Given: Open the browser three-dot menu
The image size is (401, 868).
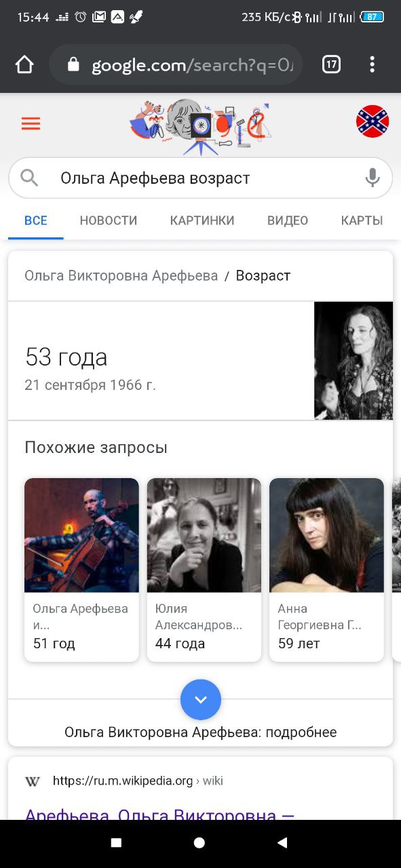Looking at the screenshot, I should tap(372, 64).
